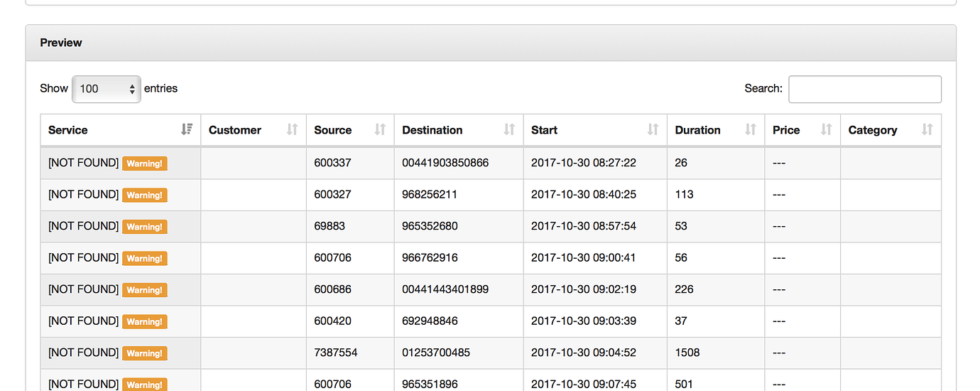Sort table by the Category column

(x=891, y=130)
